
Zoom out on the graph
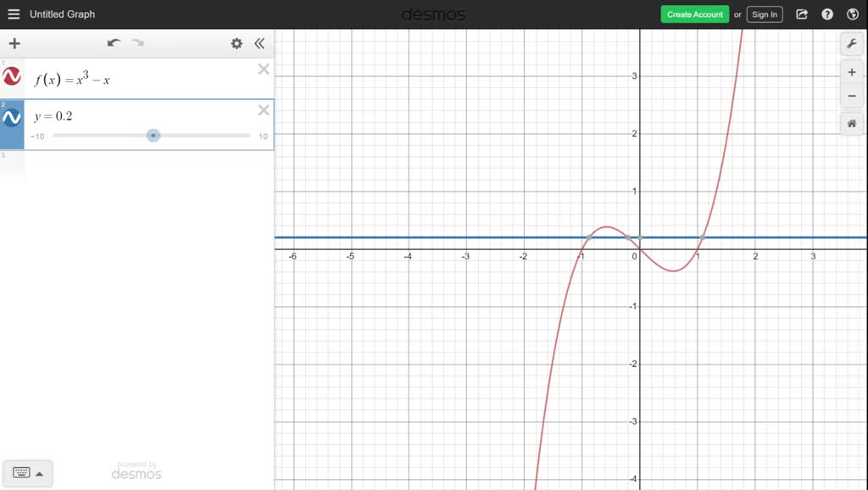pyautogui.click(x=852, y=97)
